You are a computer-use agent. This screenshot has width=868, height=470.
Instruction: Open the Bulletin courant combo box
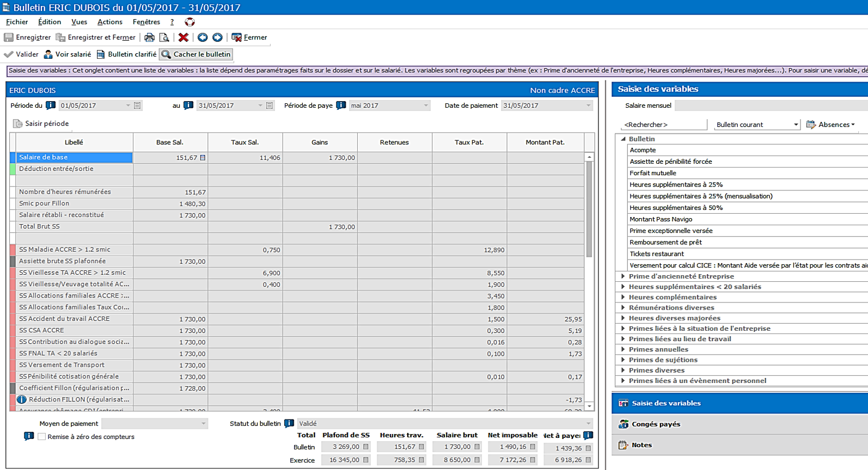(x=757, y=125)
